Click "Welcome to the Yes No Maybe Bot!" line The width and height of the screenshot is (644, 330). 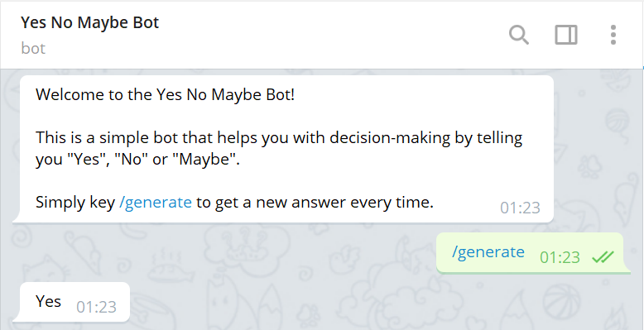tap(165, 95)
